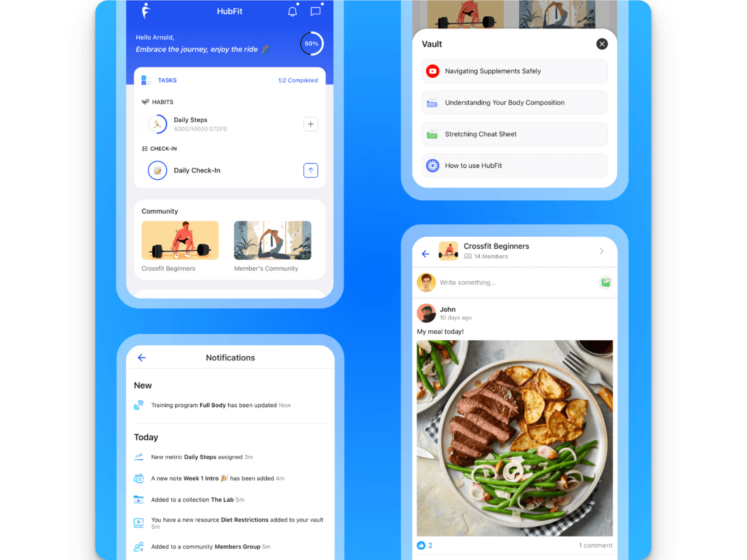Expand the back arrow in Notifications panel
This screenshot has height=560, width=747.
click(141, 358)
